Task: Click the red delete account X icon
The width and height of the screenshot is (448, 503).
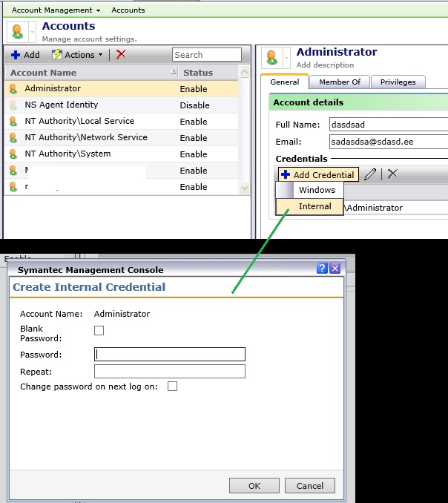Action: coord(121,55)
